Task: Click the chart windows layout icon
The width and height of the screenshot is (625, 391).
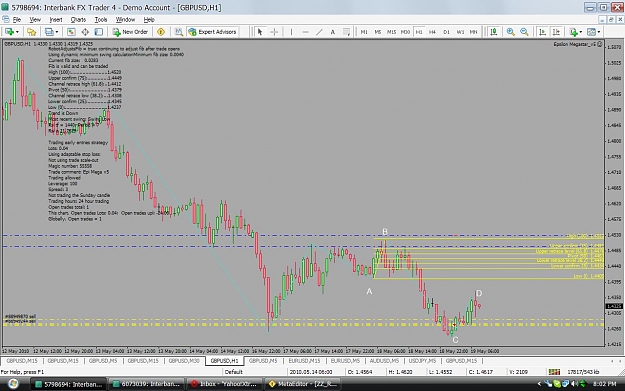Action: 49,32
